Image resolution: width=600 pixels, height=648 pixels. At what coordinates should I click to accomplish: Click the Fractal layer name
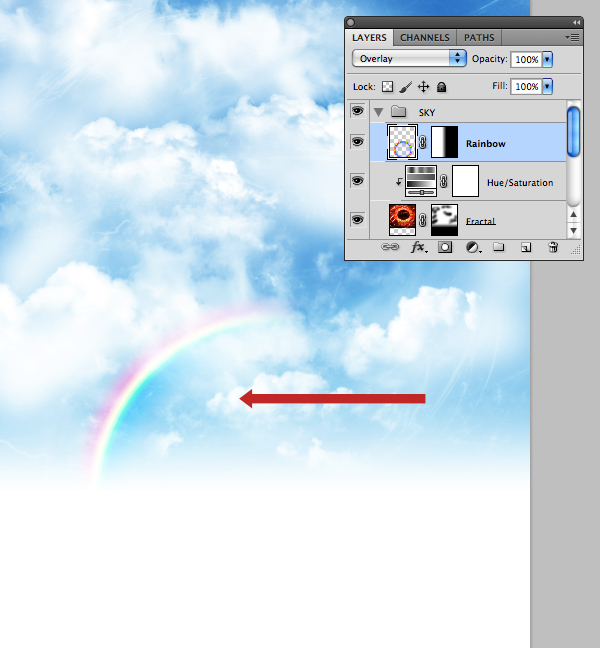[481, 222]
